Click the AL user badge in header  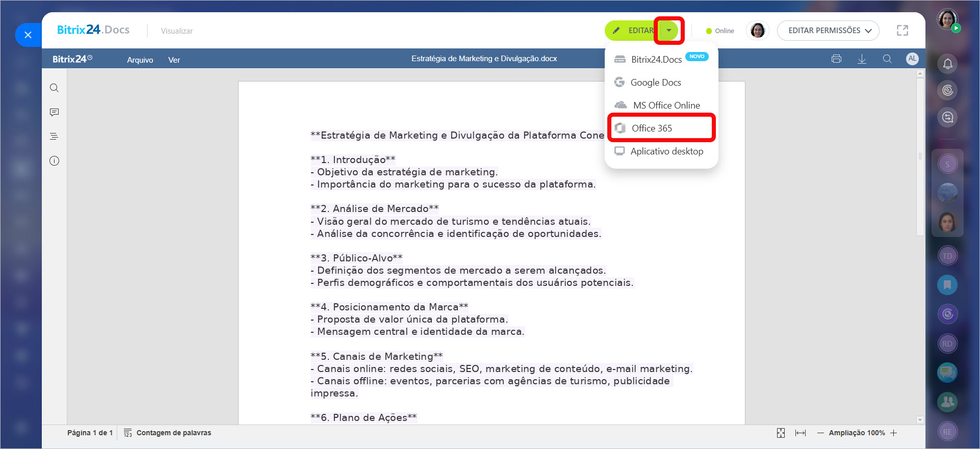(912, 59)
